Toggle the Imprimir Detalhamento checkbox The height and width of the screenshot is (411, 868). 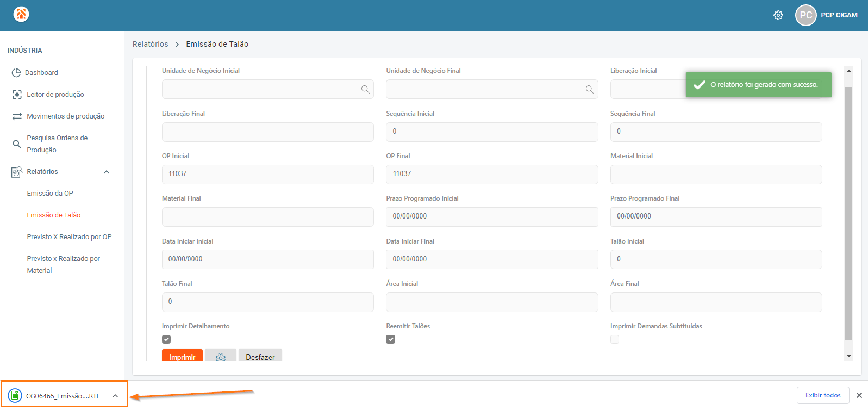pyautogui.click(x=166, y=339)
